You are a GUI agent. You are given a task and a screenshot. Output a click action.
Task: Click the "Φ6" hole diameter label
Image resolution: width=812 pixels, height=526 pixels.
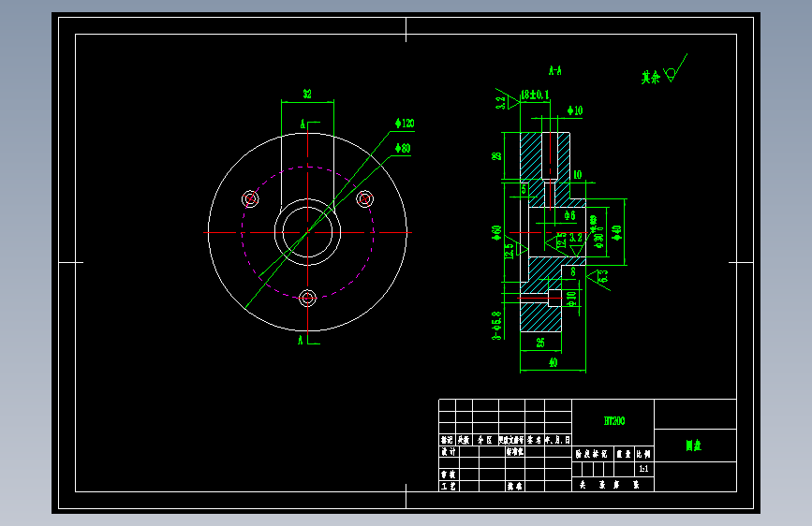569,215
